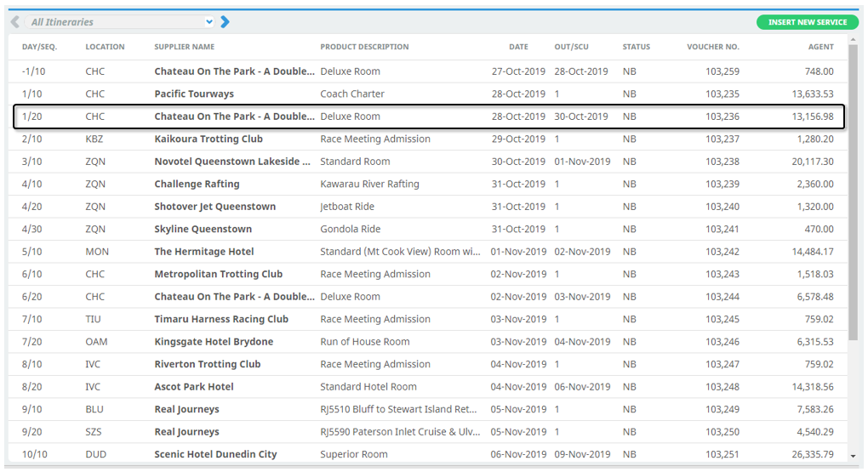Viewport: 868px width, 472px height.
Task: Click Superior Room product description
Action: (x=354, y=454)
